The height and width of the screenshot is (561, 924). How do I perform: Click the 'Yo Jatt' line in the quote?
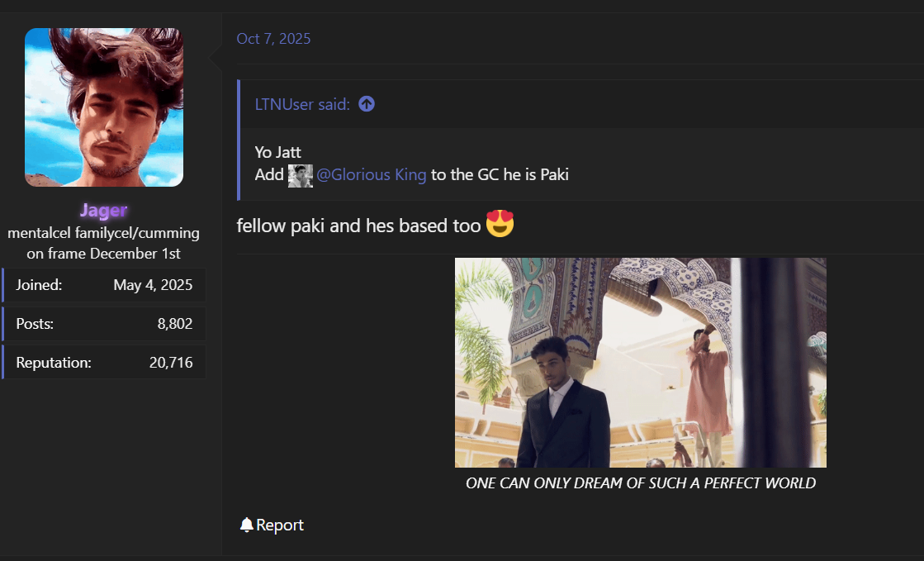[278, 152]
